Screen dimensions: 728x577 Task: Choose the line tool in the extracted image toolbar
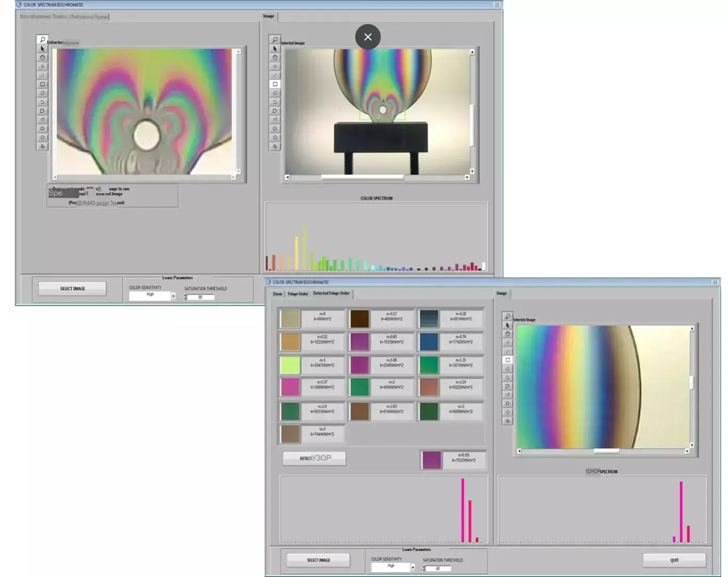coord(43,75)
